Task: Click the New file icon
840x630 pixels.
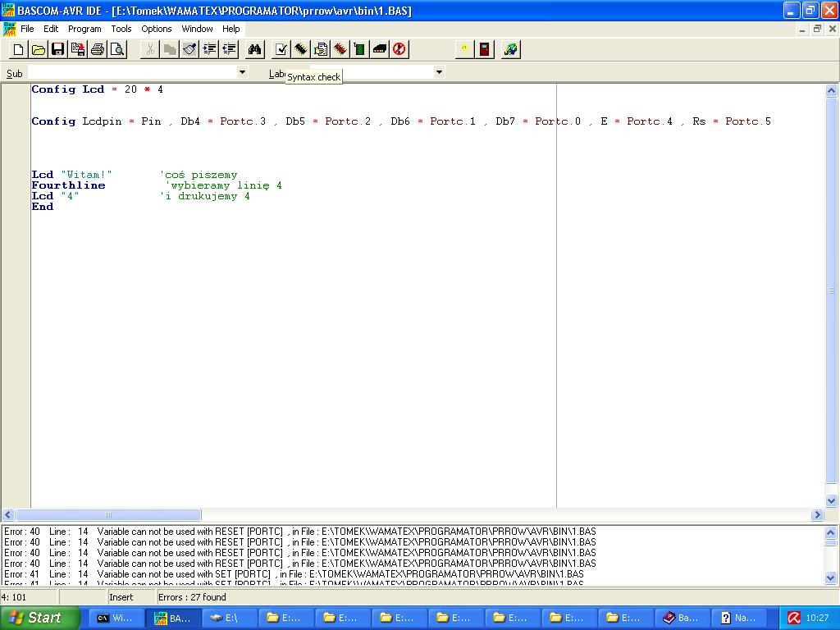Action: pos(19,50)
